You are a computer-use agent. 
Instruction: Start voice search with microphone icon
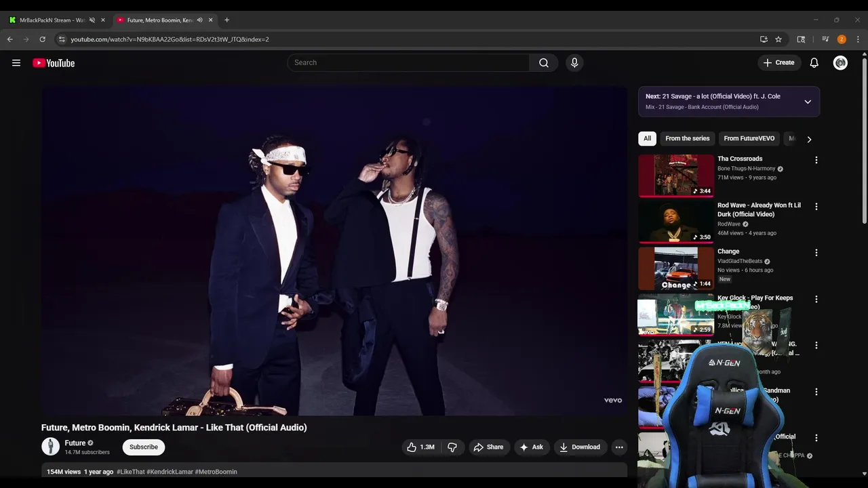(574, 62)
